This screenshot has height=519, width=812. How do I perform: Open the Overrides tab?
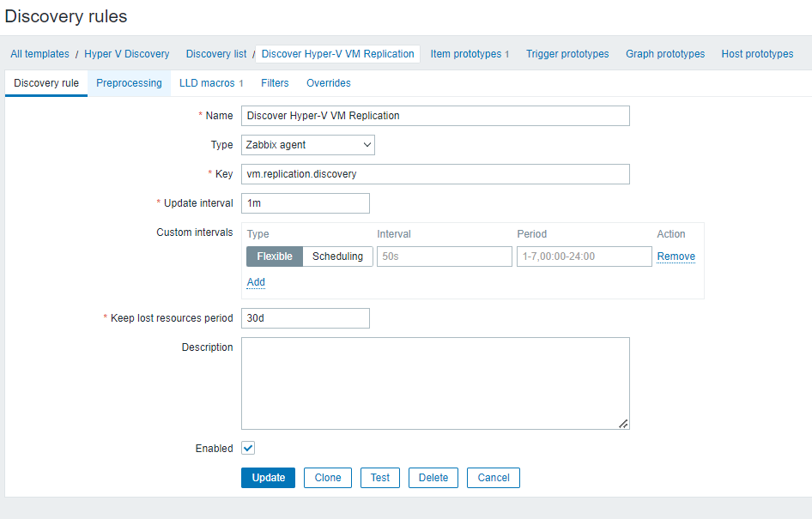328,83
